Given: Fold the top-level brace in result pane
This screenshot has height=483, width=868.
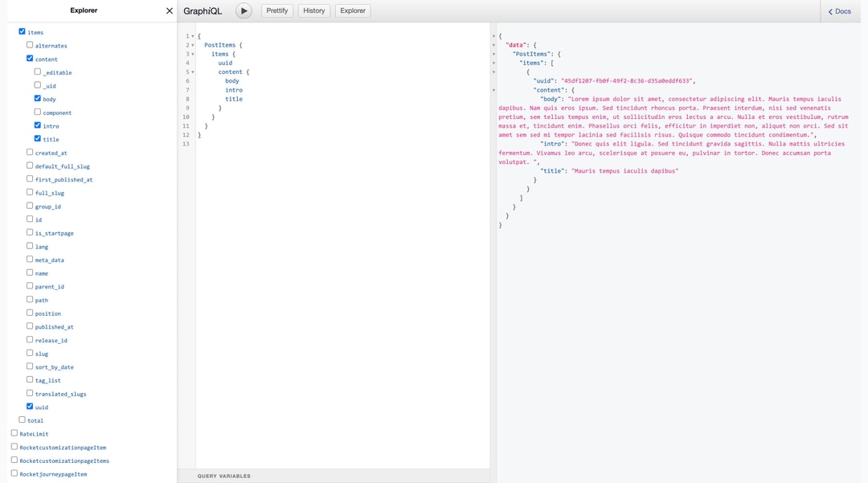Looking at the screenshot, I should 493,36.
